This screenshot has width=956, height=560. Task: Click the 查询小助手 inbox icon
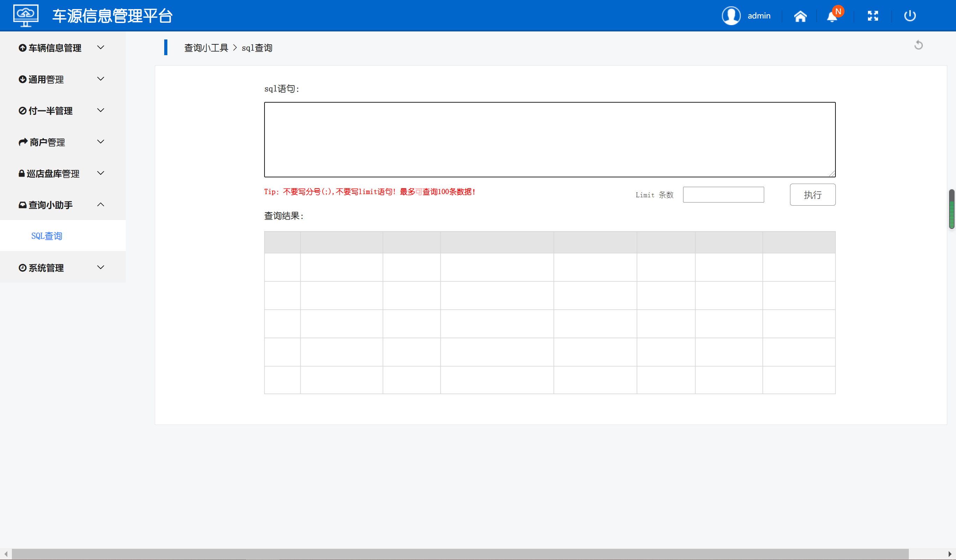[x=22, y=205]
